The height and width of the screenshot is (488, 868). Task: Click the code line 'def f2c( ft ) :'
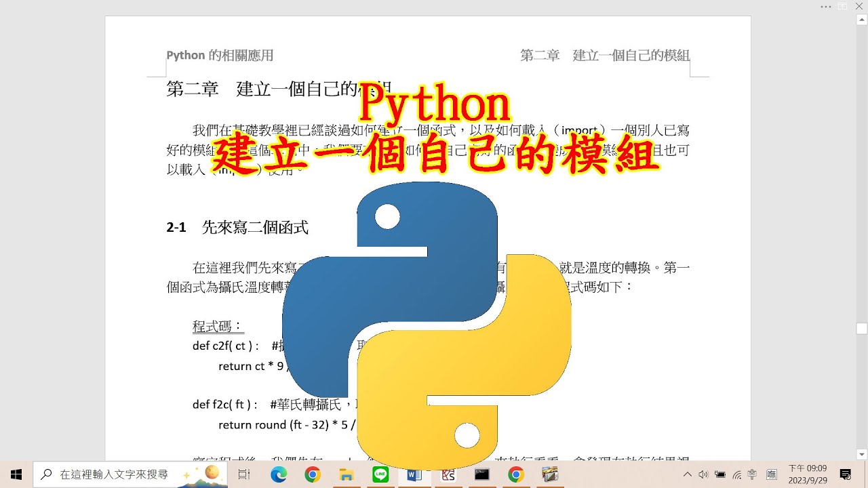click(225, 405)
